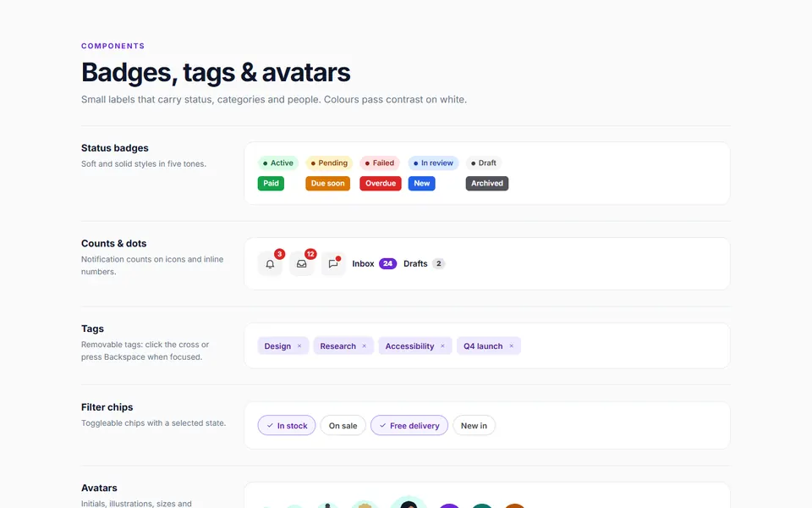Click the COMPONENTS eyebrow label
Screen dimensions: 812x508
pos(112,46)
